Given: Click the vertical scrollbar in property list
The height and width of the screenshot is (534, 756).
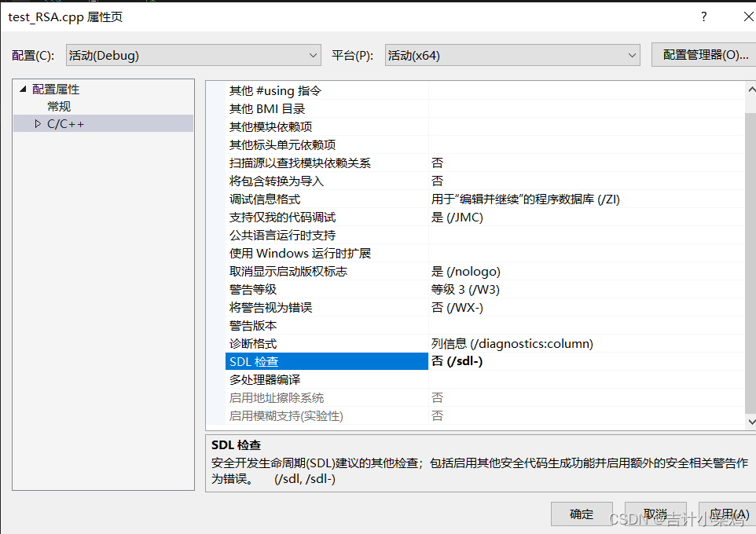Looking at the screenshot, I should click(747, 236).
